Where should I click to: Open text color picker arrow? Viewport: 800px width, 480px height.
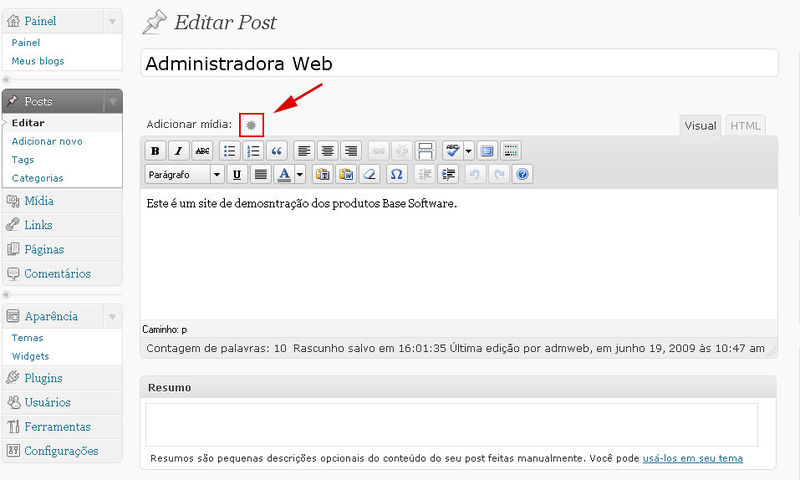(300, 174)
